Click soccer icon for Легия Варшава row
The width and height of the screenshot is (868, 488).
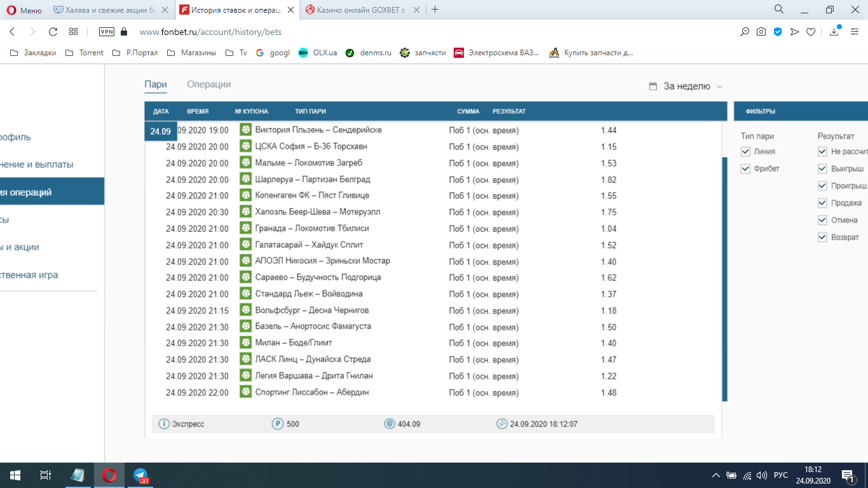pyautogui.click(x=246, y=376)
